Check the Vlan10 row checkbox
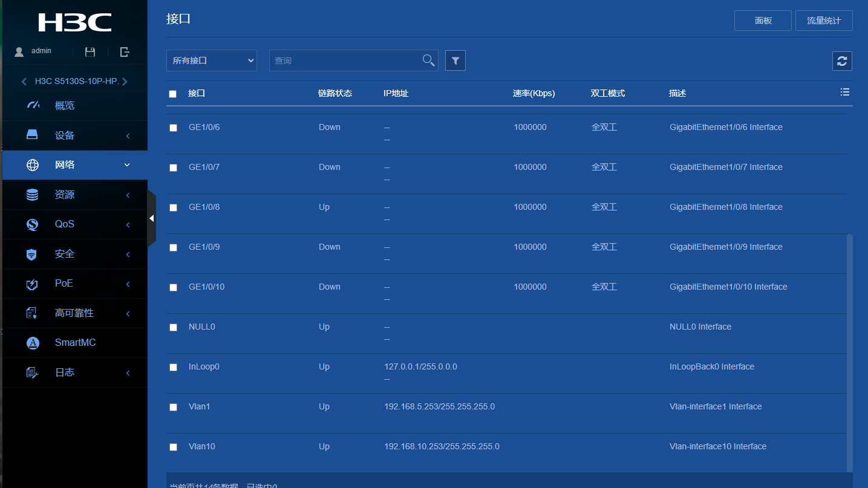 tap(174, 447)
